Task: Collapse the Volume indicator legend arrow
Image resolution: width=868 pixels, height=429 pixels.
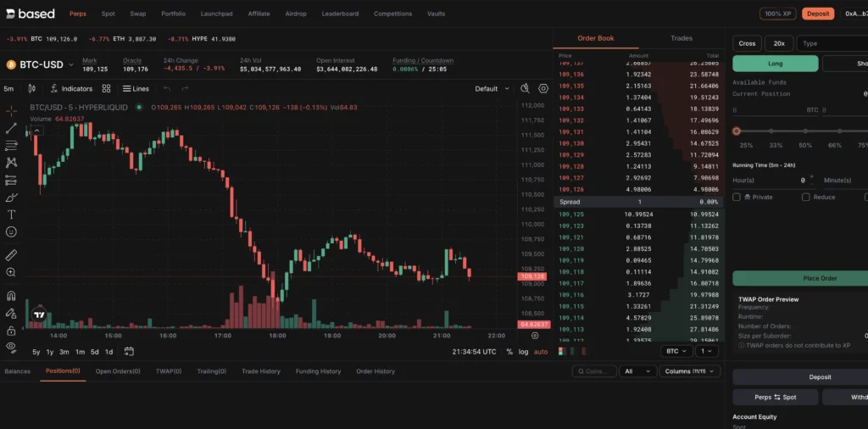Action: (36, 131)
